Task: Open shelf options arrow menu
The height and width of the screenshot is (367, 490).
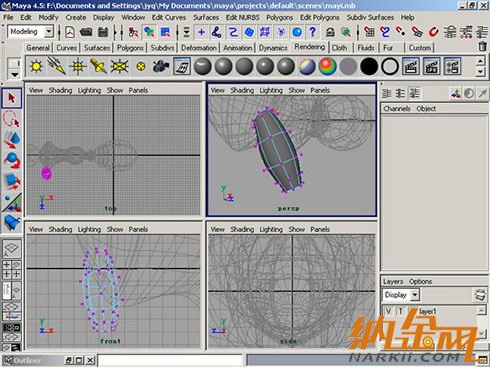Action: coord(15,74)
